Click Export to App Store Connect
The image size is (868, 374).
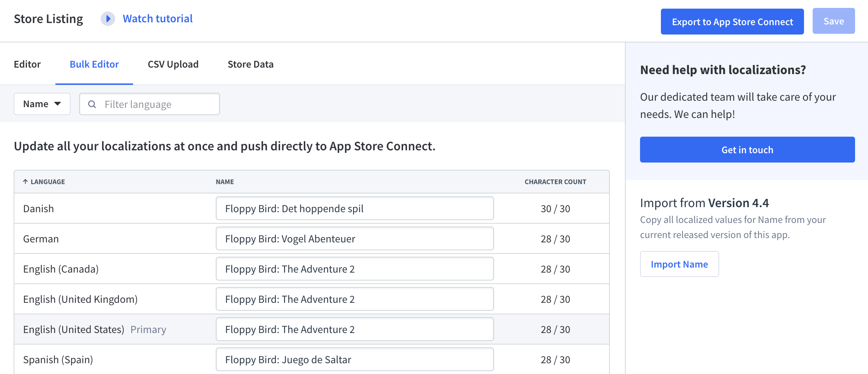click(732, 21)
